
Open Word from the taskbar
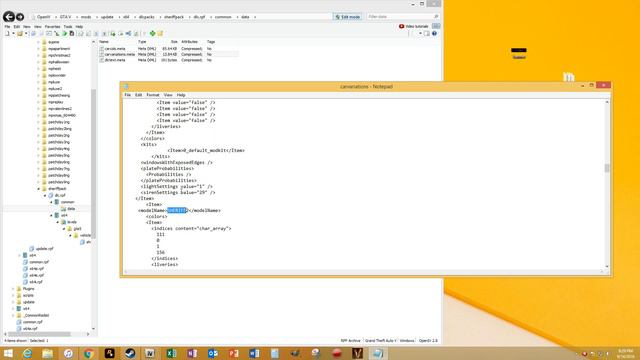pyautogui.click(x=254, y=353)
